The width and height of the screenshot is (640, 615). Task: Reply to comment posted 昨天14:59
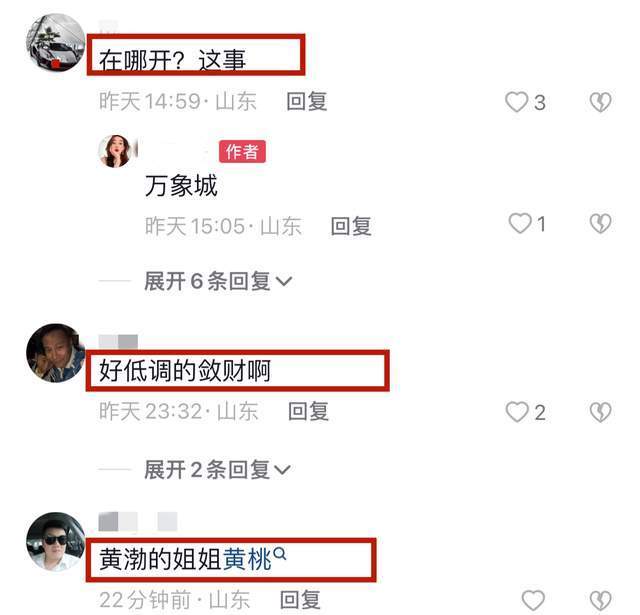307,102
